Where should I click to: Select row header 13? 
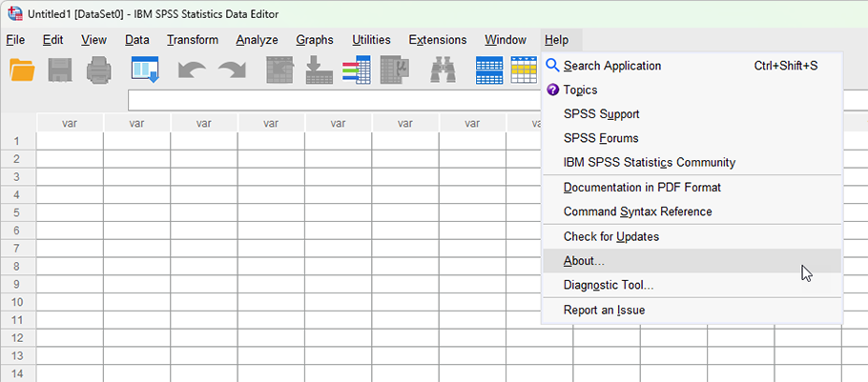click(x=18, y=356)
